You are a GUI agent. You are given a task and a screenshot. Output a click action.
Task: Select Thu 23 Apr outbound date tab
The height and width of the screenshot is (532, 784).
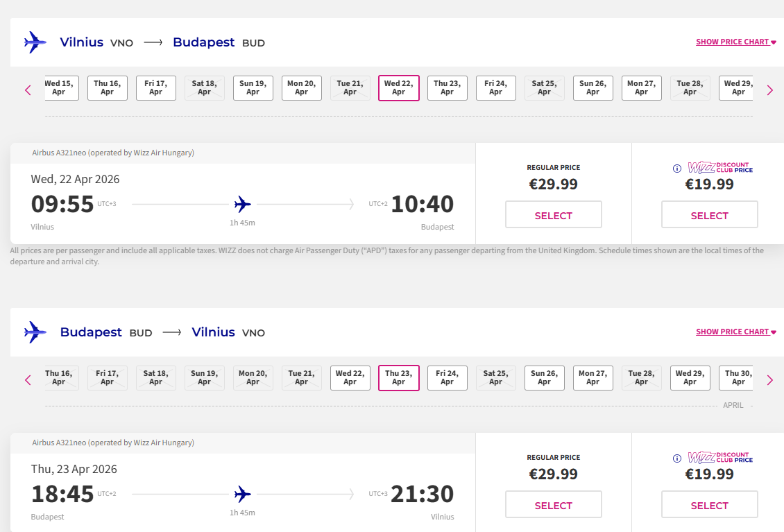(x=447, y=88)
